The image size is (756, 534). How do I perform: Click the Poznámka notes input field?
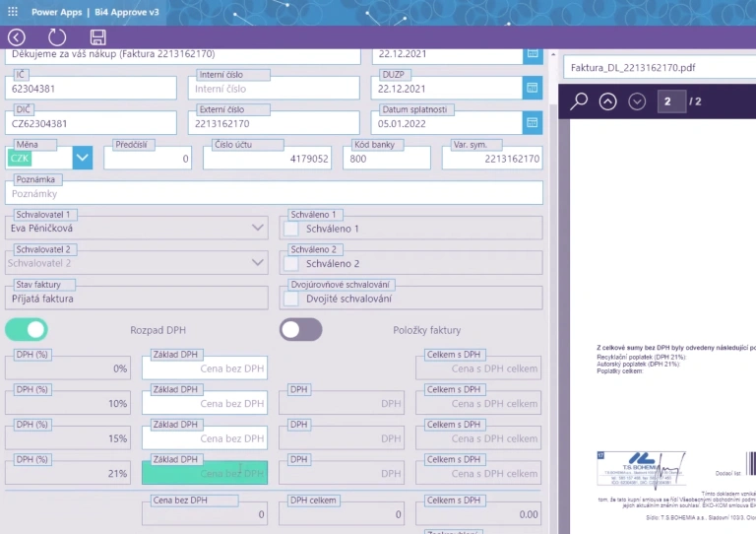tap(274, 194)
